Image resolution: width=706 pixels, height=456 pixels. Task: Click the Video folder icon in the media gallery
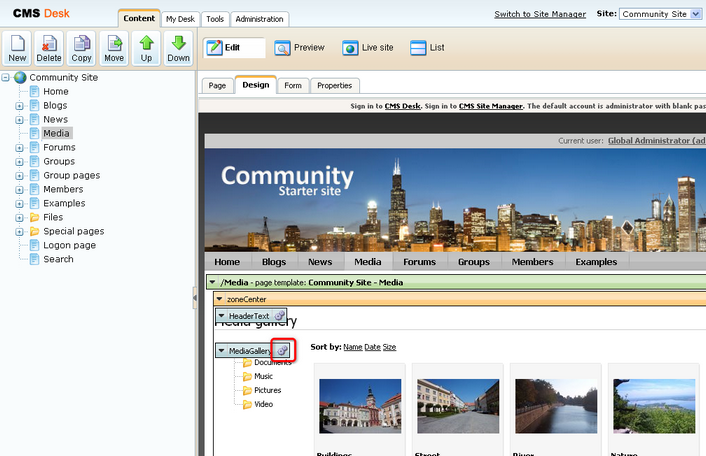coord(247,404)
